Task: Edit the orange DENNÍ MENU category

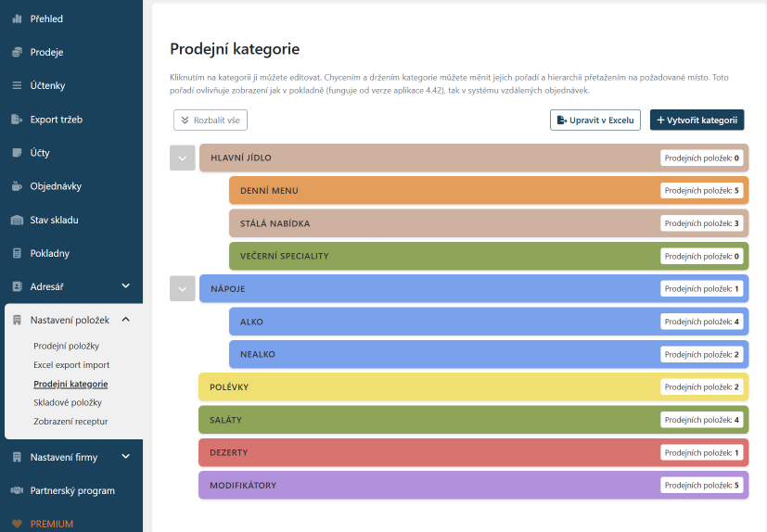Action: point(489,191)
